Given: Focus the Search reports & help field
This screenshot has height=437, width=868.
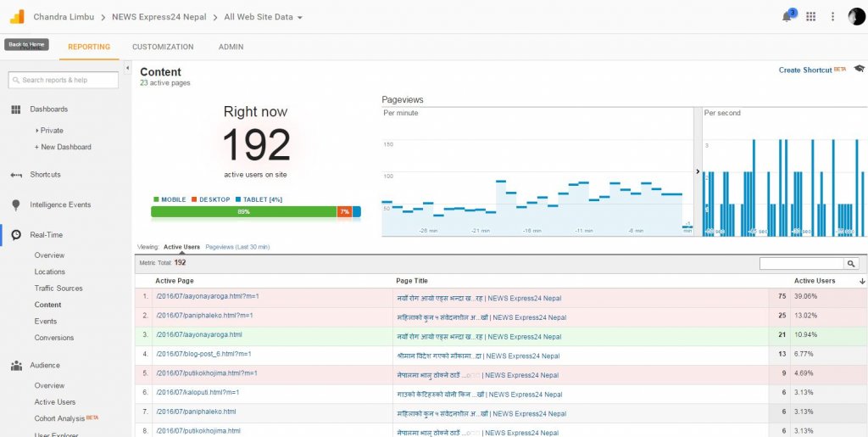Looking at the screenshot, I should 63,80.
